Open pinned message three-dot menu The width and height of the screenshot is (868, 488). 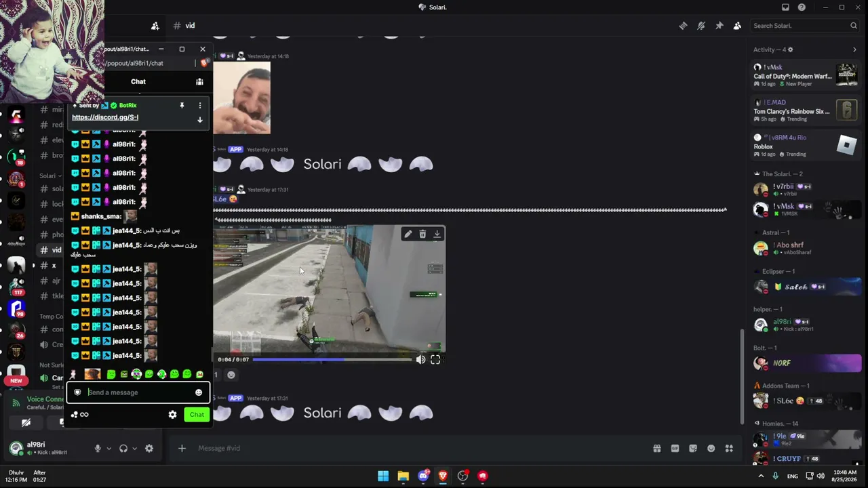tap(199, 106)
